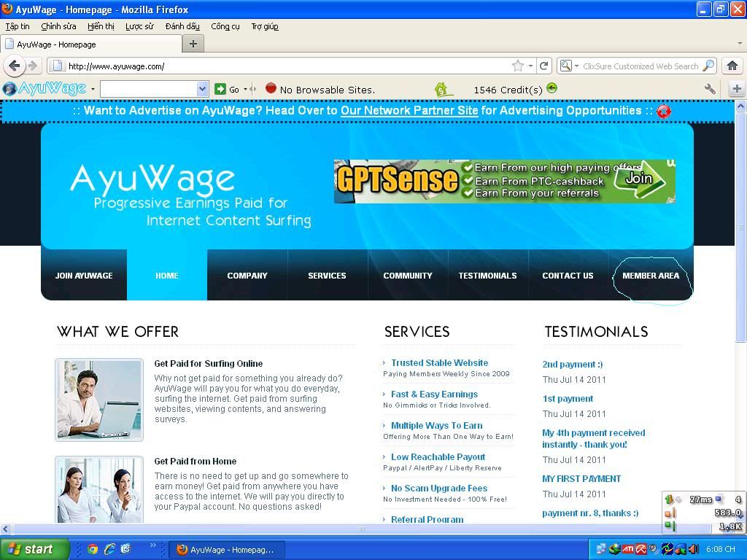Open COMPANY navigation item

point(247,275)
